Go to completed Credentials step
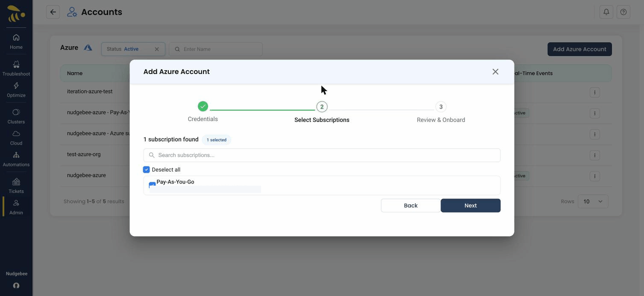The image size is (644, 296). 203,106
